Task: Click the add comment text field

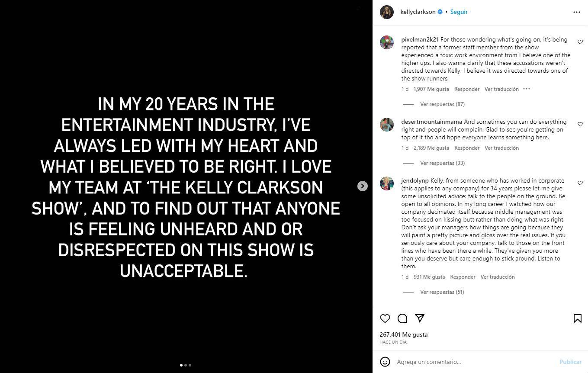Action: pyautogui.click(x=472, y=362)
